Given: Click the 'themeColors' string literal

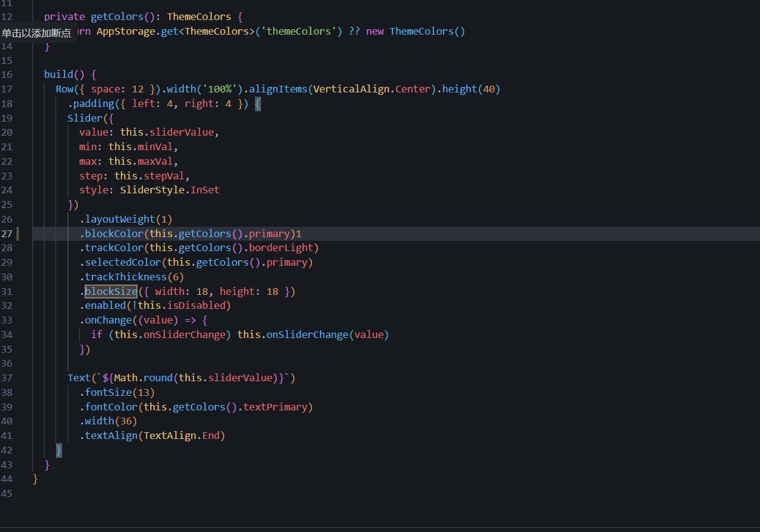Looking at the screenshot, I should coord(299,31).
